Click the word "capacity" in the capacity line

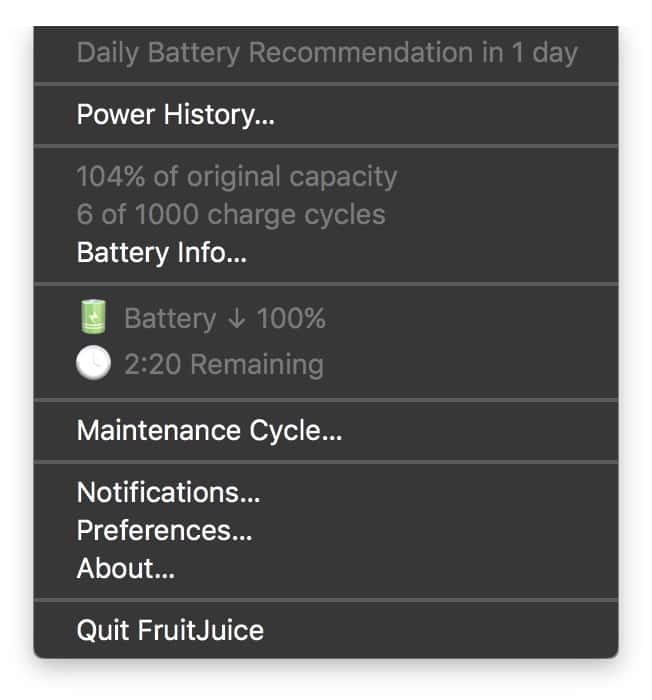tap(343, 177)
